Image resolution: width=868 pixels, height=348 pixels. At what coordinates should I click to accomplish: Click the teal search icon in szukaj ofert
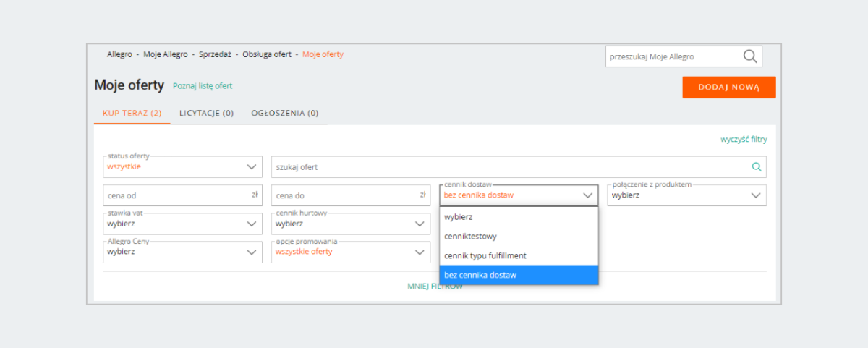click(757, 167)
